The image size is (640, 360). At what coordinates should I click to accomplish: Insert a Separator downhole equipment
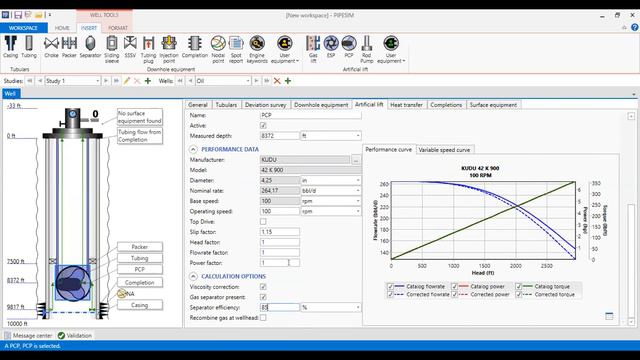point(90,47)
